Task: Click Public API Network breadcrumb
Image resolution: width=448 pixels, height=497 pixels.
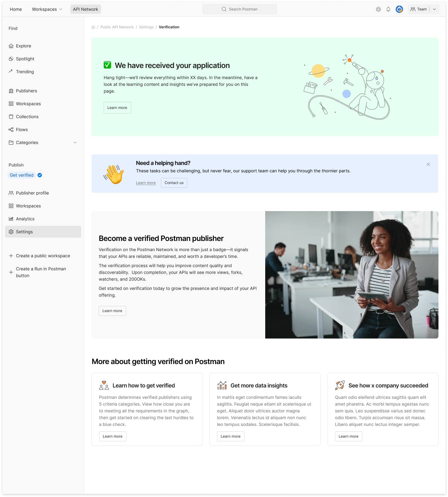Action: [117, 27]
